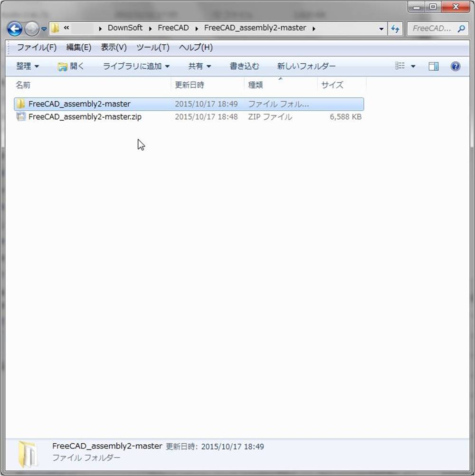
Task: Click FreeCAD_assembly2-master name in details pane
Action: tap(107, 446)
